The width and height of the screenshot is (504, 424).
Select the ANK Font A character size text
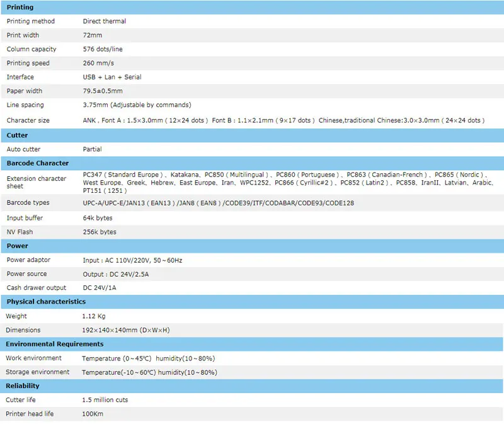(146, 120)
